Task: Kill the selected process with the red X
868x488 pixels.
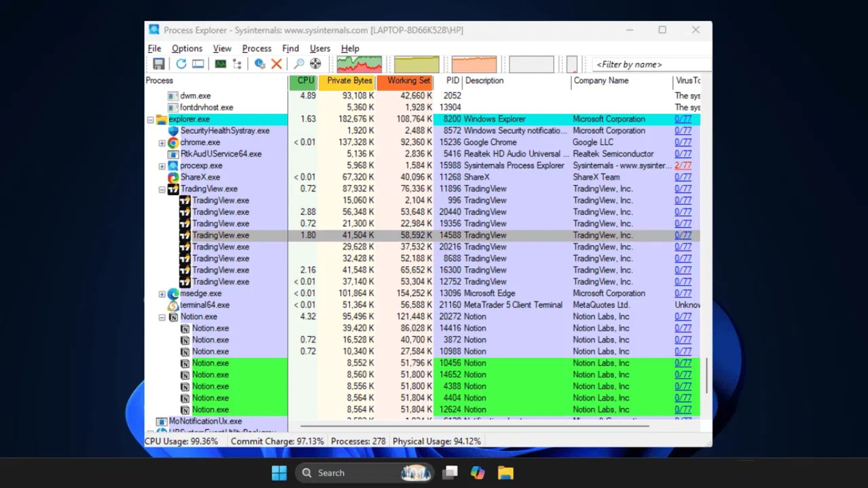Action: coord(276,64)
